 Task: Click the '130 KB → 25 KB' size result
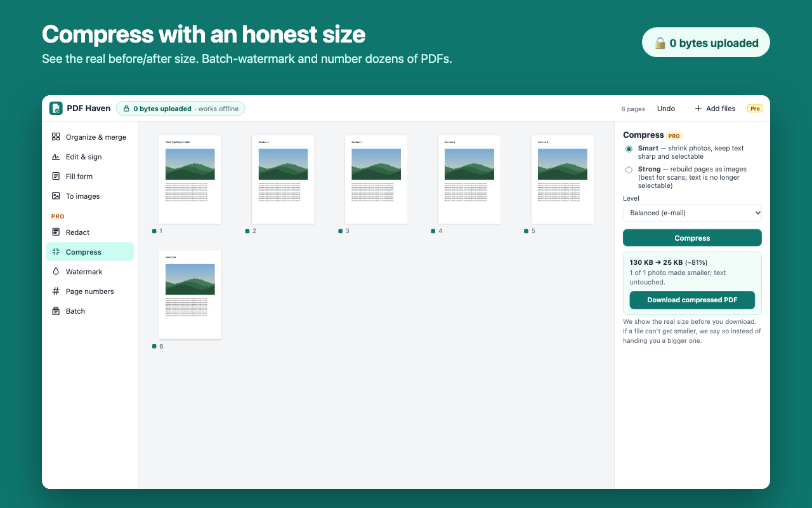pos(656,262)
